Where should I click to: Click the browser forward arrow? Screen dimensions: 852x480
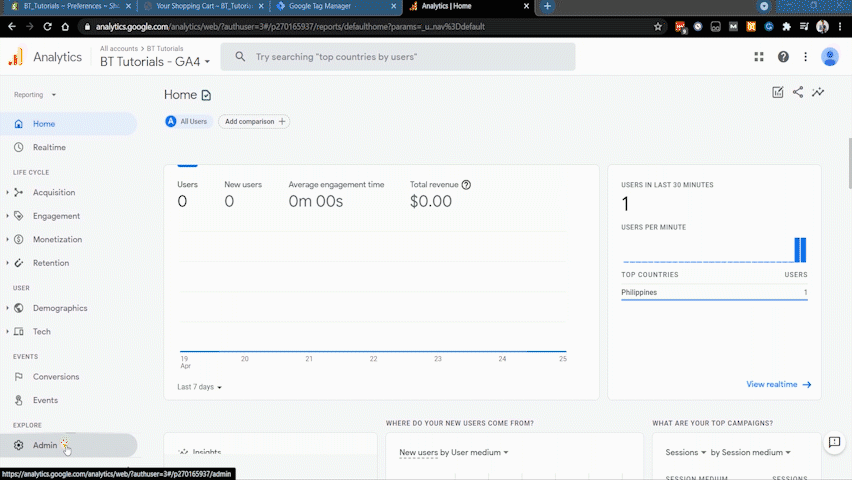pyautogui.click(x=30, y=27)
